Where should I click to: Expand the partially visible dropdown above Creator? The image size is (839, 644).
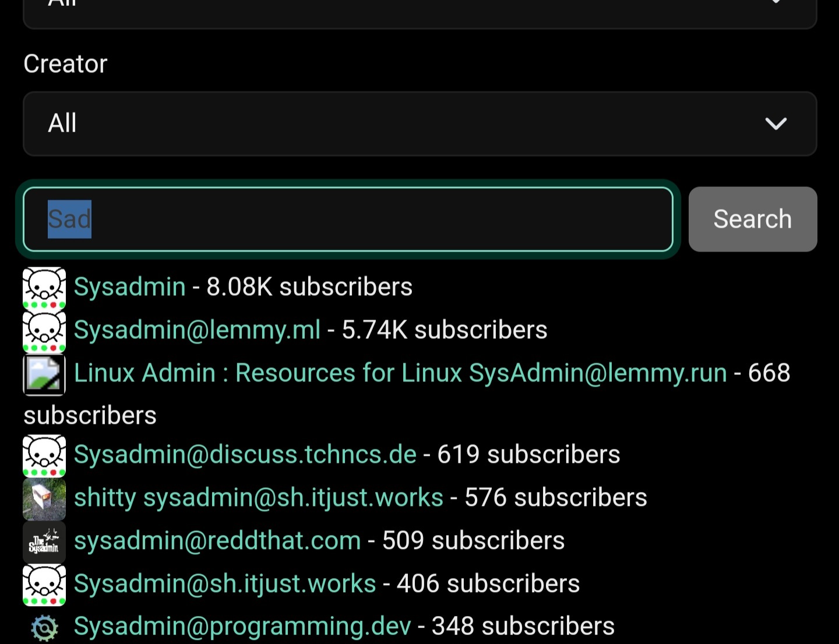point(419,12)
